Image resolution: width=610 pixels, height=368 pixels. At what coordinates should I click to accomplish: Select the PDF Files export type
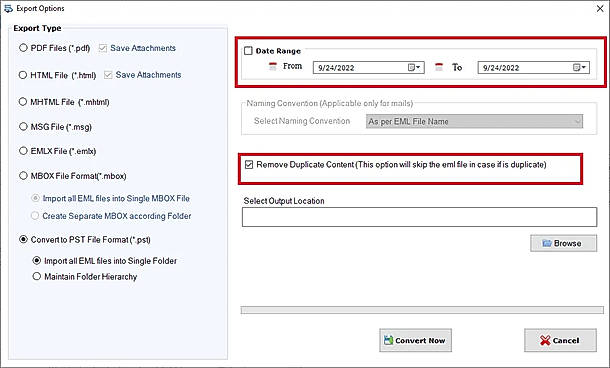(23, 48)
